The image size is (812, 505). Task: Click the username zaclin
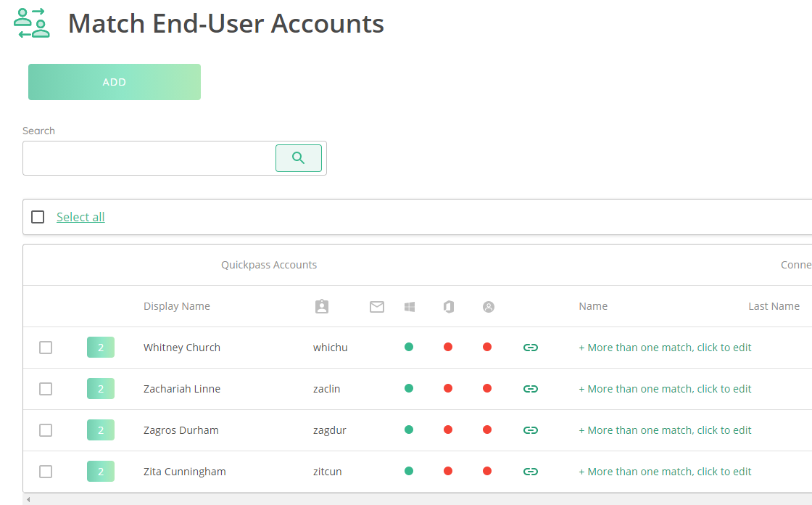point(327,389)
